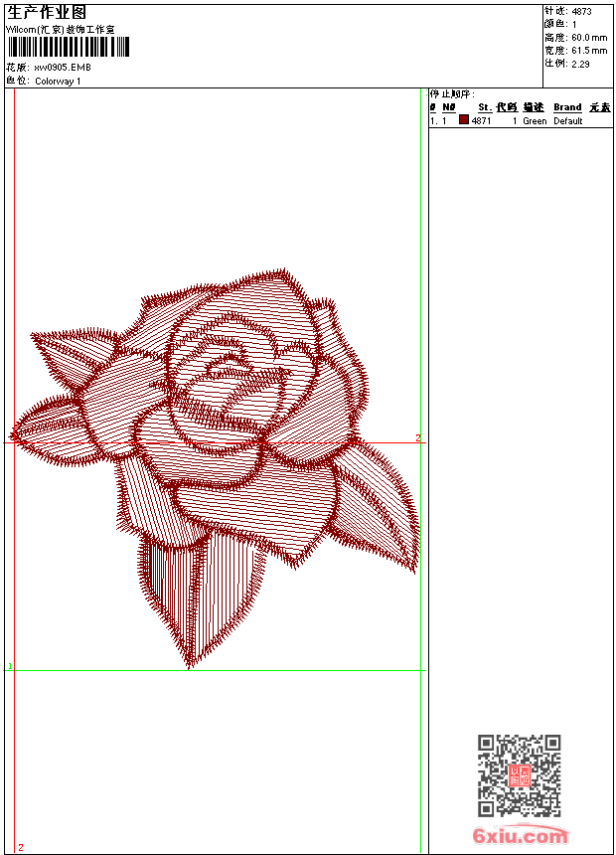Select the Green thread row description
Image resolution: width=616 pixels, height=855 pixels.
coord(535,121)
